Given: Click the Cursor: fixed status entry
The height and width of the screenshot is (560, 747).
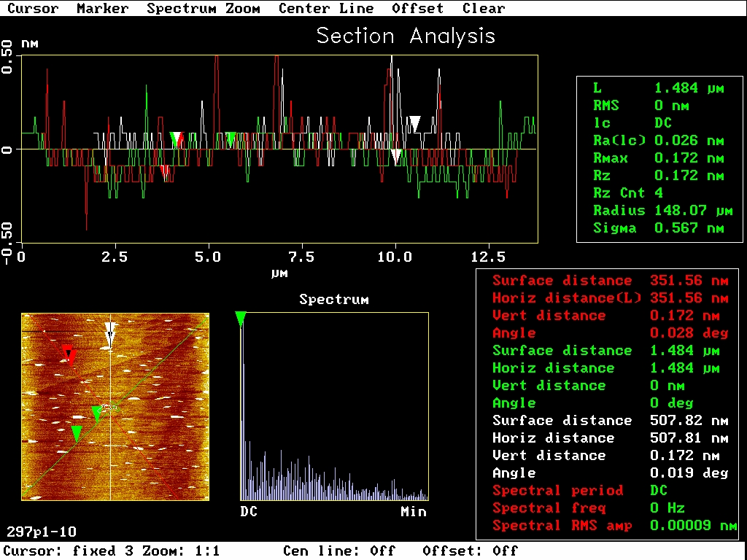Looking at the screenshot, I should [x=68, y=551].
